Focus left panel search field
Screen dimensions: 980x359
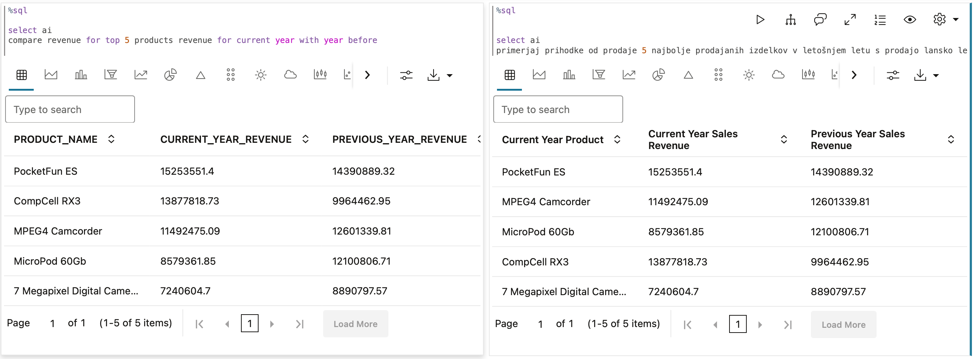click(x=70, y=109)
